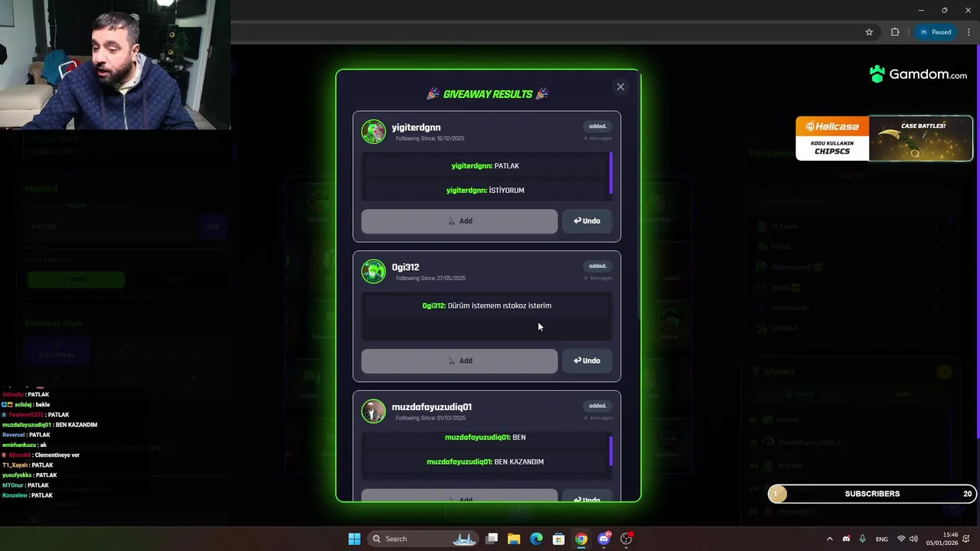Launch Microsoft Edge from the taskbar
The height and width of the screenshot is (551, 980).
537,539
